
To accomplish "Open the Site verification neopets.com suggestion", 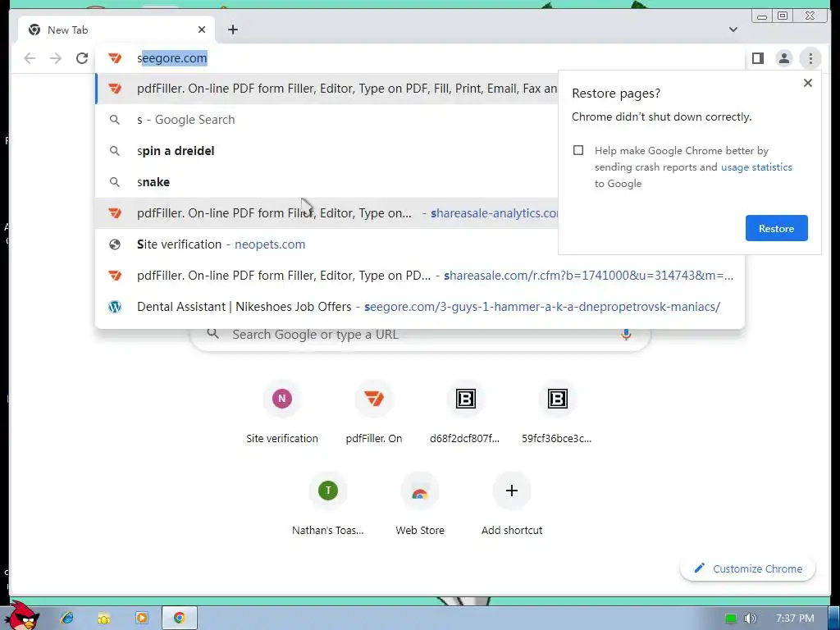I will click(x=326, y=244).
